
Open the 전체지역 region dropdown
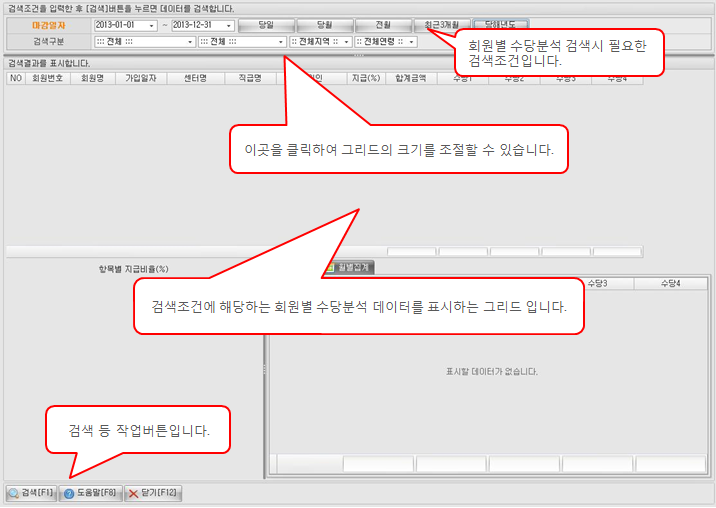point(347,42)
